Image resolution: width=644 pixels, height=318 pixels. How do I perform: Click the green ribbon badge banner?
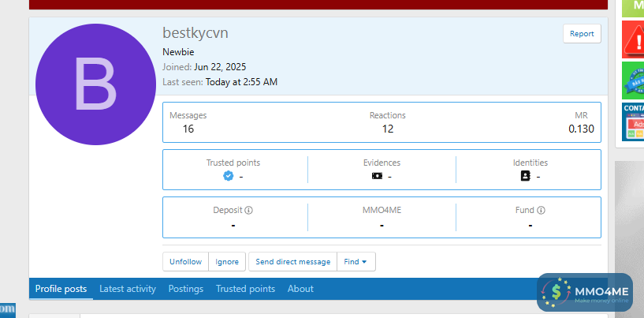(633, 80)
